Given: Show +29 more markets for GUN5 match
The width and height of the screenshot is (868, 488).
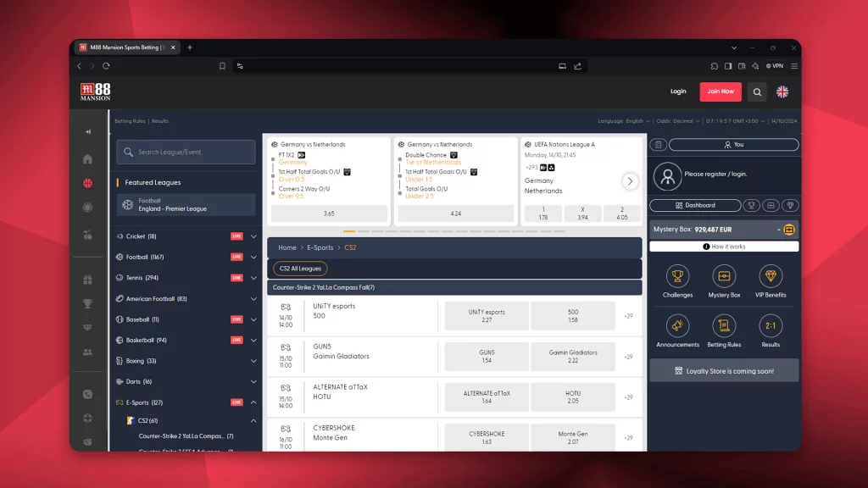Looking at the screenshot, I should coord(628,357).
